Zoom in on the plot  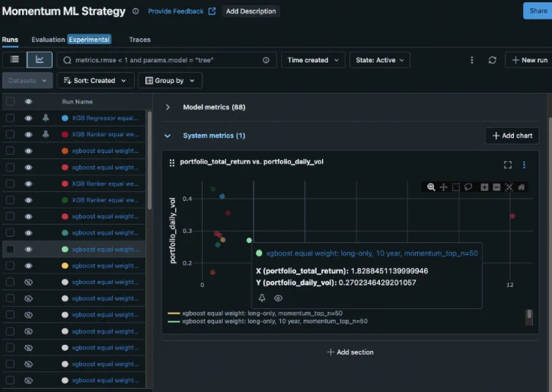click(x=484, y=187)
